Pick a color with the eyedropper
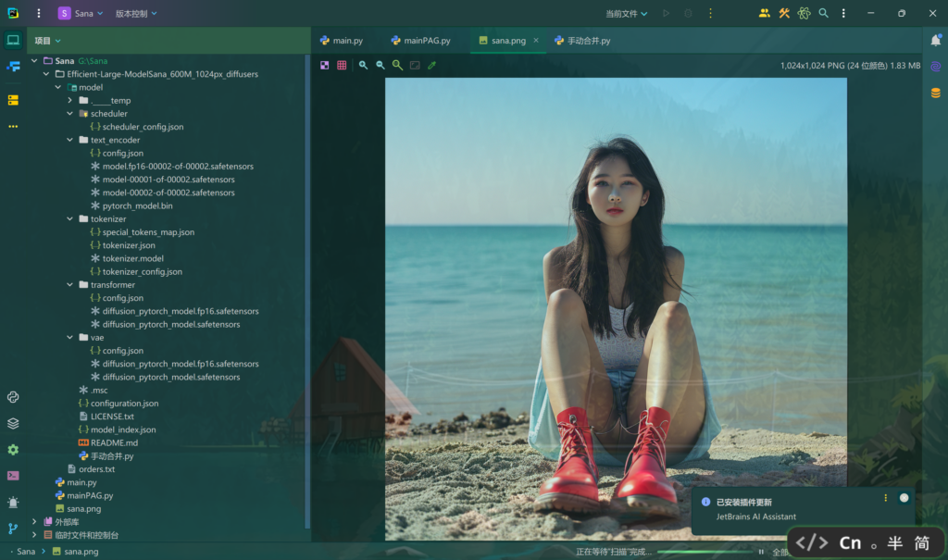The height and width of the screenshot is (560, 948). coord(431,66)
